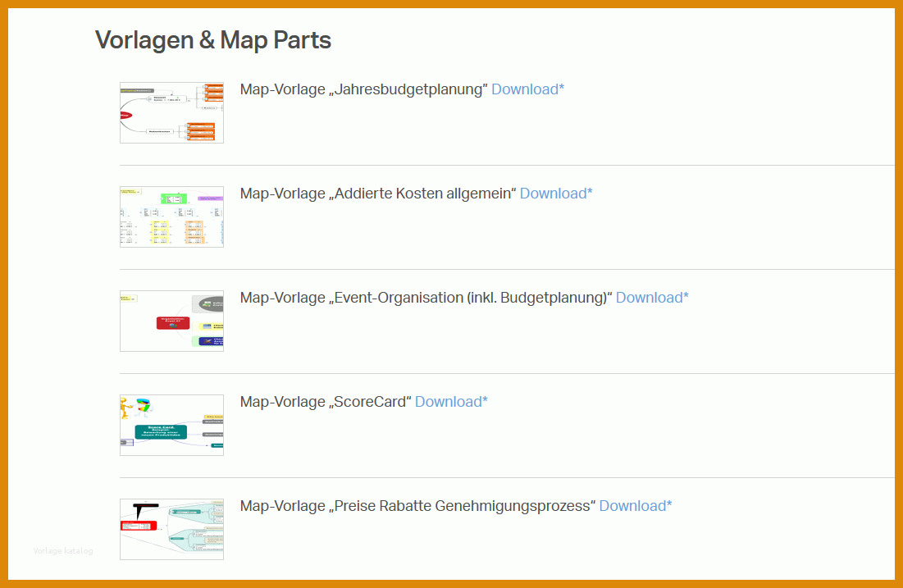903x588 pixels.
Task: Download the Addierte Kosten allgemein template
Action: [x=556, y=194]
